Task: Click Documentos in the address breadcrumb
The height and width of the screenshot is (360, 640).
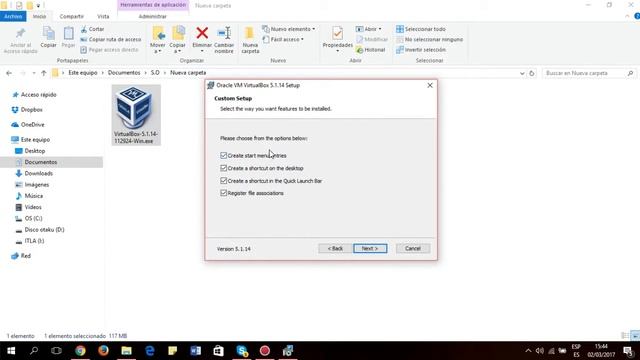Action: (124, 73)
